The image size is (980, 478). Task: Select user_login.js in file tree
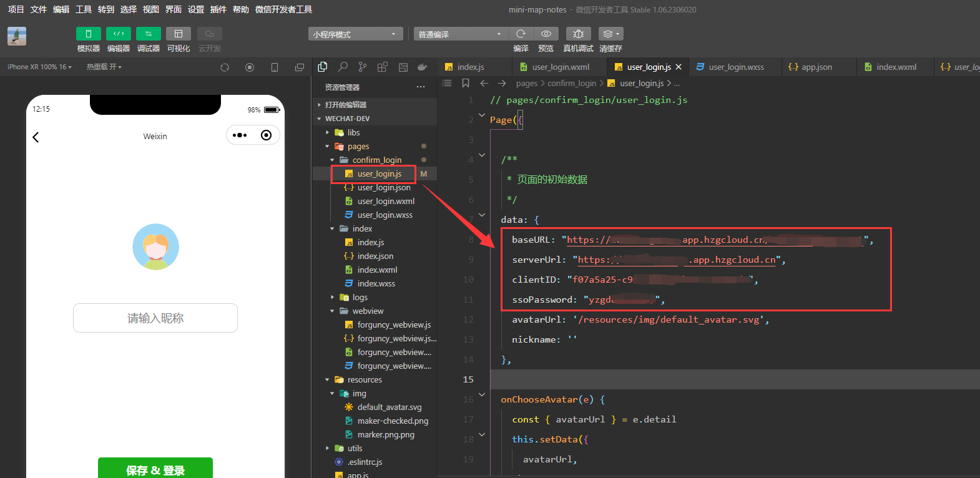click(x=375, y=173)
